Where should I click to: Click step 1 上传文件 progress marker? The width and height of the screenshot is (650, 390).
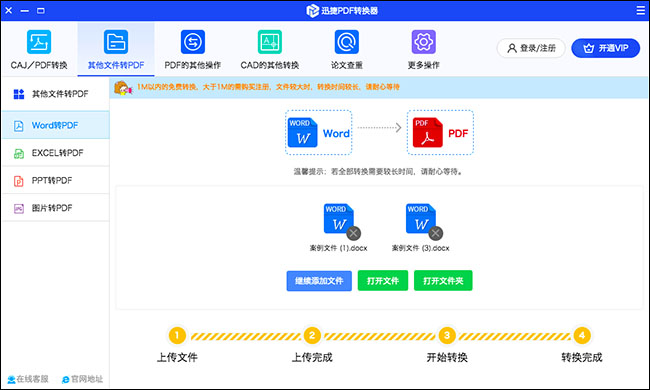[177, 335]
